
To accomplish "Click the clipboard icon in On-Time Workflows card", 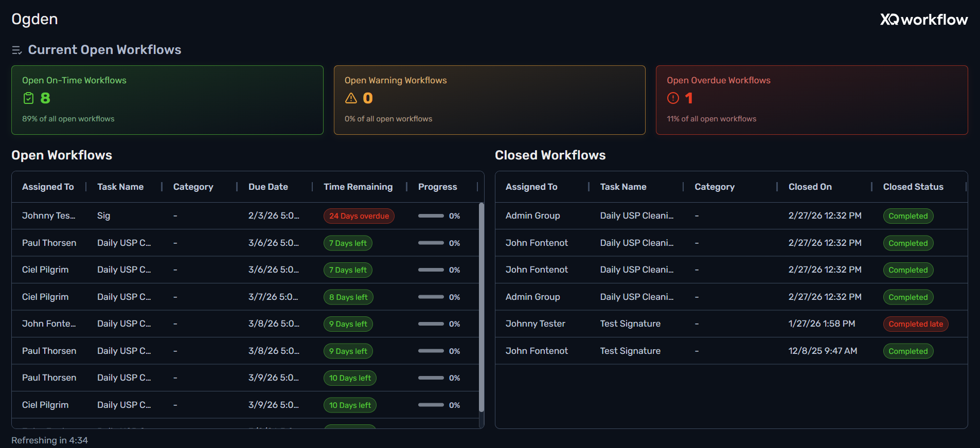I will tap(29, 98).
